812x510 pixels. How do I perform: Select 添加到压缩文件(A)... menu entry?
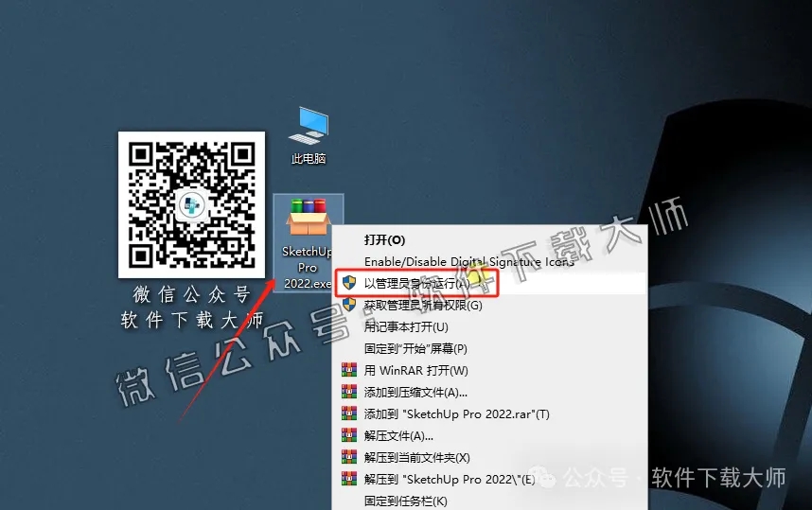(415, 392)
